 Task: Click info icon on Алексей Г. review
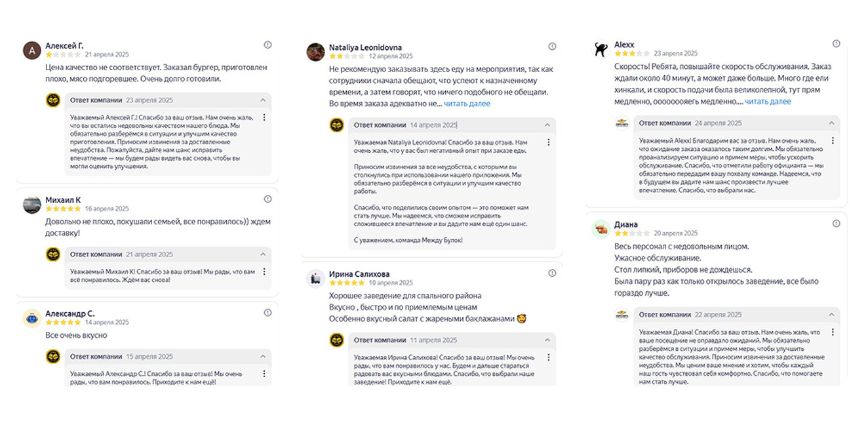(267, 45)
